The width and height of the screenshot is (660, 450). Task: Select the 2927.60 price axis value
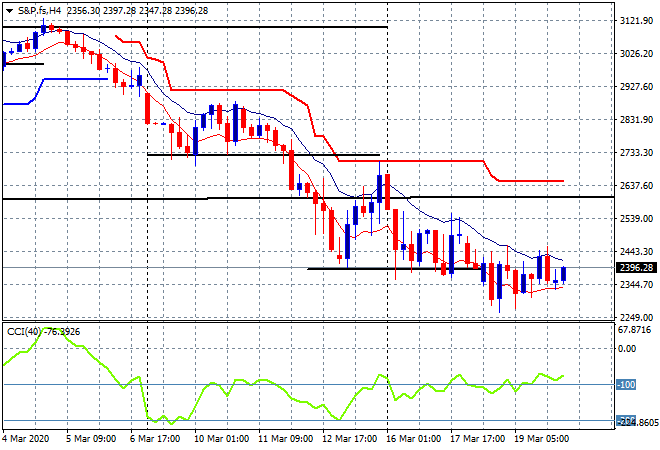click(x=636, y=86)
